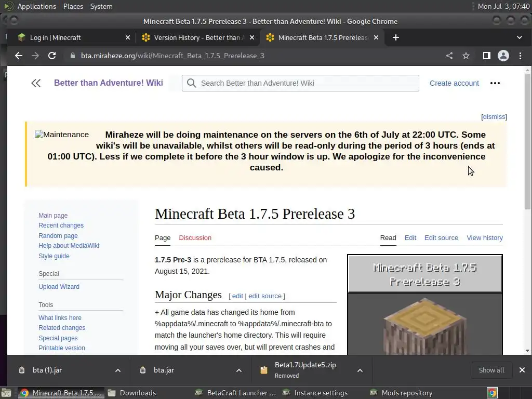Open the System menu
This screenshot has height=399, width=532.
pos(101,6)
